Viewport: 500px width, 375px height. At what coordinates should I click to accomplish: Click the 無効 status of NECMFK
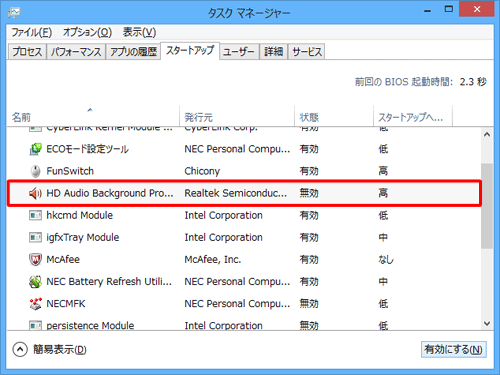[x=309, y=304]
